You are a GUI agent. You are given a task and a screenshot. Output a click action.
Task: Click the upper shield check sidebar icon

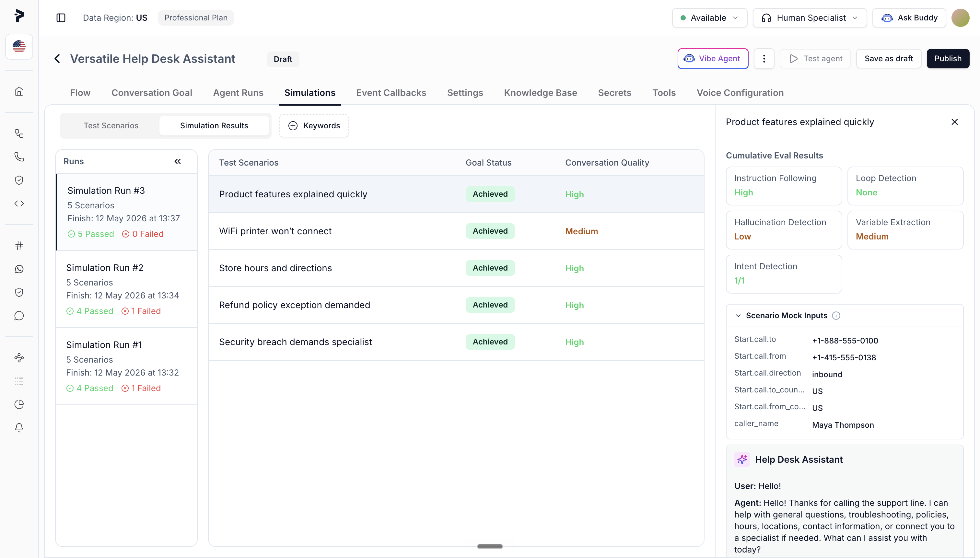coord(19,180)
